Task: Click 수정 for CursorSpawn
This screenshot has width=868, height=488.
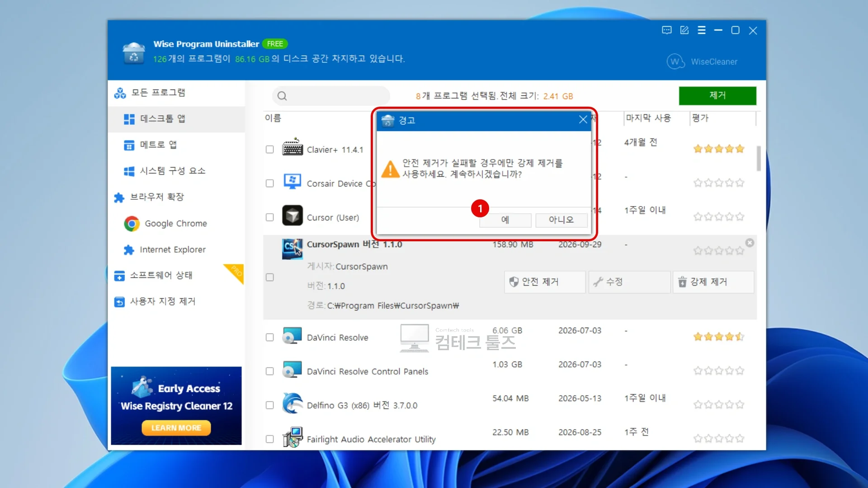Action: [x=629, y=282]
